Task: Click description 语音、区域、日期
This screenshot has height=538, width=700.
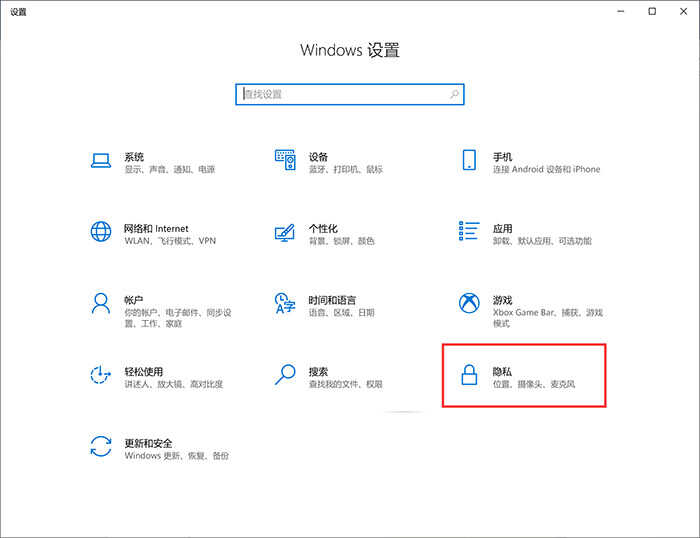Action: (342, 313)
